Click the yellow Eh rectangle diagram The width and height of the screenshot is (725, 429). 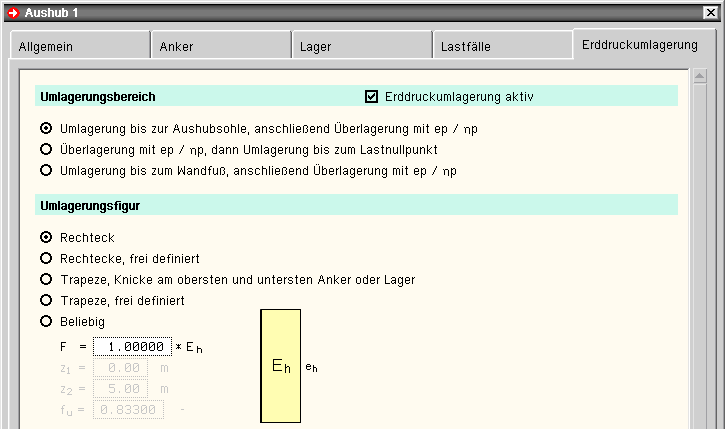click(281, 366)
